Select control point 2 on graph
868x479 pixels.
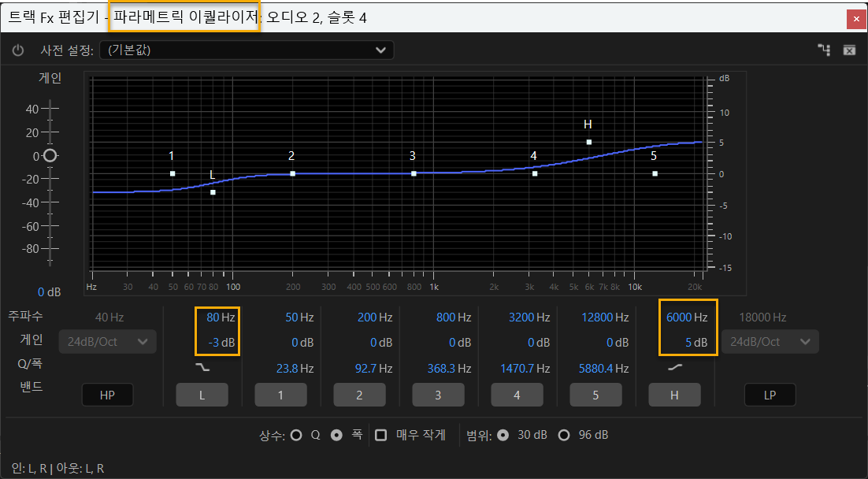[293, 173]
